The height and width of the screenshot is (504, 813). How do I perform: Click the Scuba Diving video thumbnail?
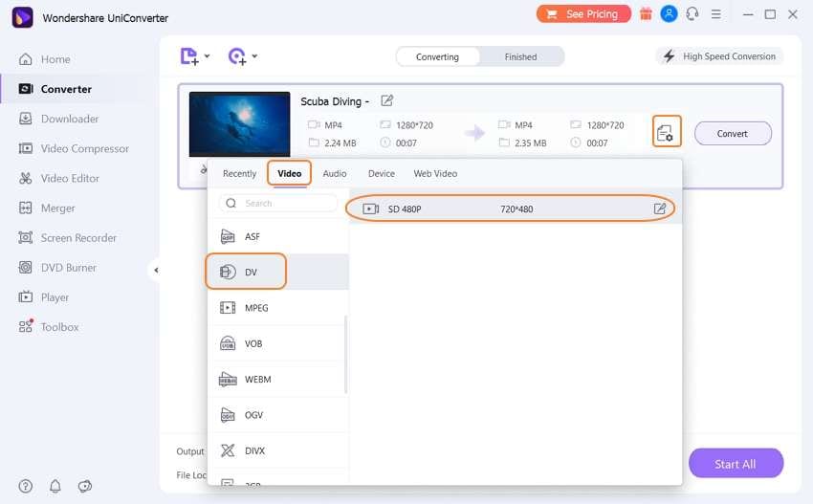tap(239, 124)
